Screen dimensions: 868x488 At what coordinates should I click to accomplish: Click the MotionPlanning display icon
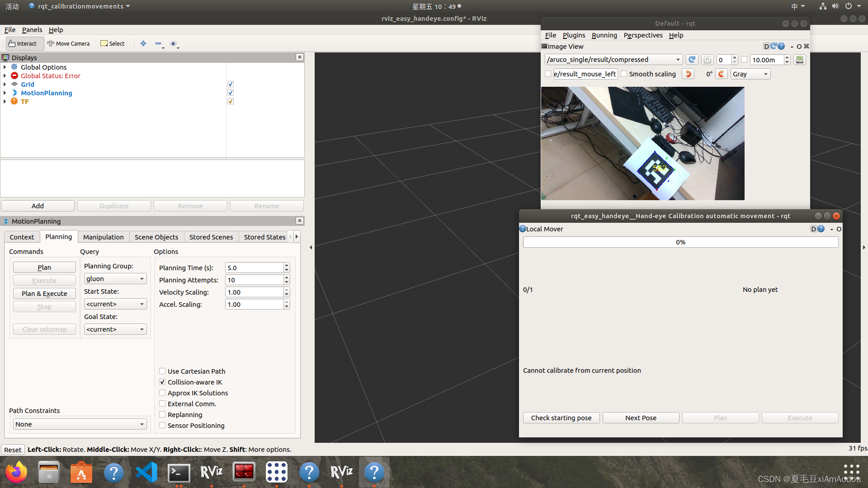(x=14, y=93)
